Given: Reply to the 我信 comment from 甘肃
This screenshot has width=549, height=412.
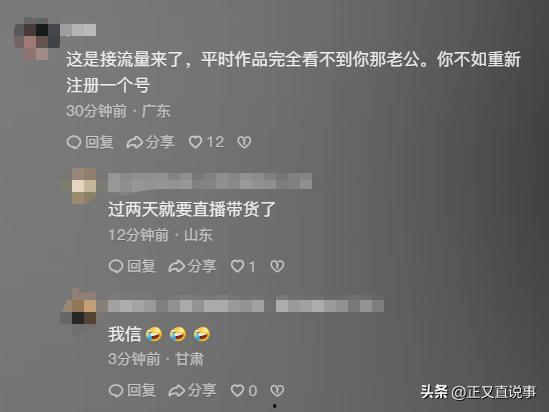Looking at the screenshot, I should point(132,390).
